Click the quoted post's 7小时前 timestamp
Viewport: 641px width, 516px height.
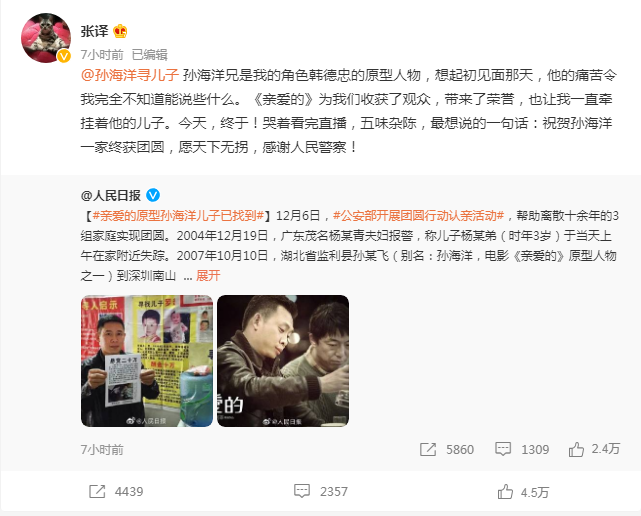pyautogui.click(x=102, y=450)
